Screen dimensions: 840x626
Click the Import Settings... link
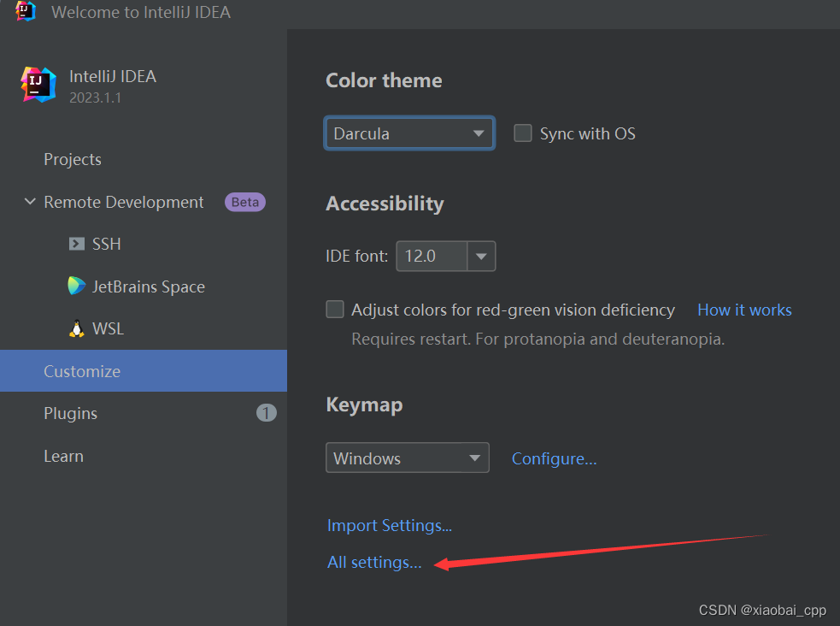point(390,525)
